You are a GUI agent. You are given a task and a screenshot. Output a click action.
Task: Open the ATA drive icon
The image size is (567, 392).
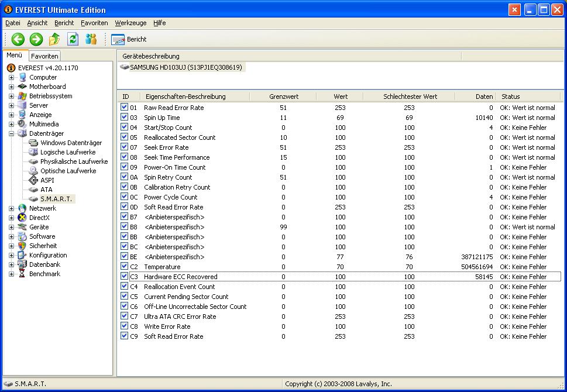[x=33, y=190]
